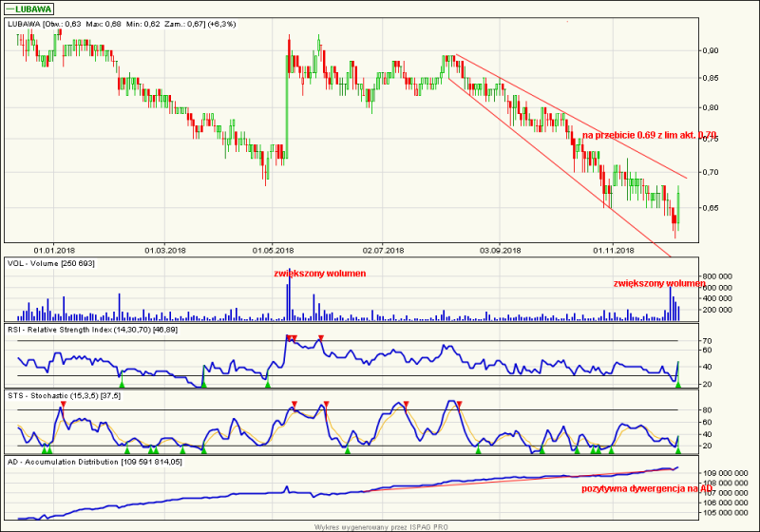Click the tallest volume bar in May 2018
This screenshot has height=532, width=760.
click(x=287, y=296)
